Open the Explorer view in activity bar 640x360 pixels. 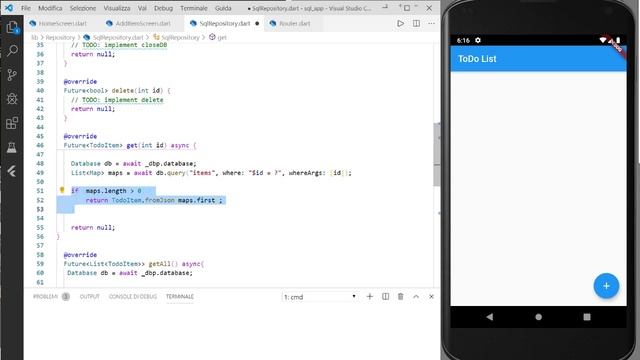(12, 27)
